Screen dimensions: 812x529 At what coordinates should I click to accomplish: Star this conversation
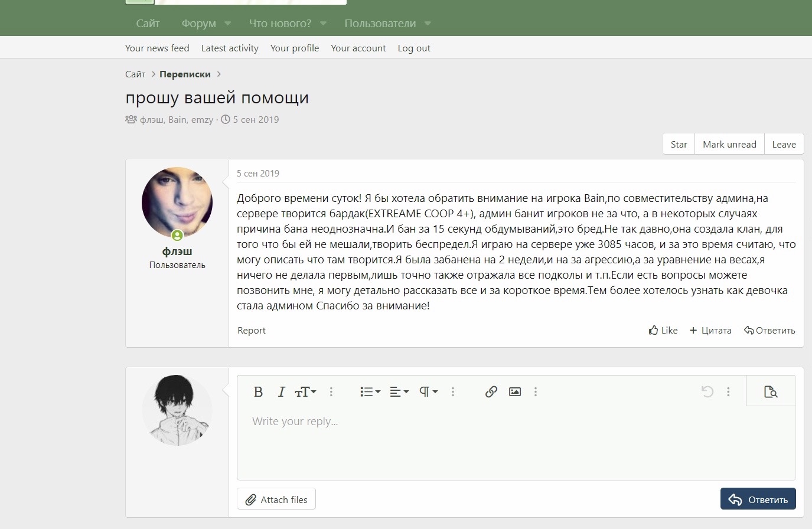679,145
